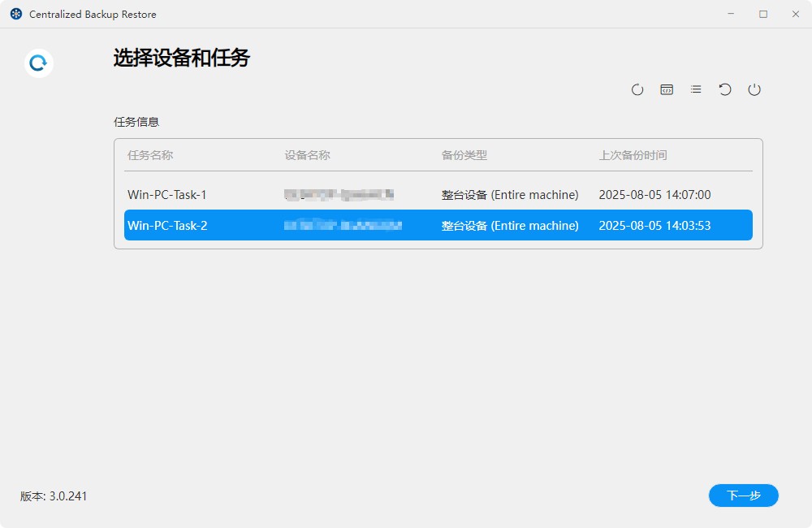This screenshot has height=528, width=812.
Task: Click the power/logout icon in the toolbar
Action: 754,89
